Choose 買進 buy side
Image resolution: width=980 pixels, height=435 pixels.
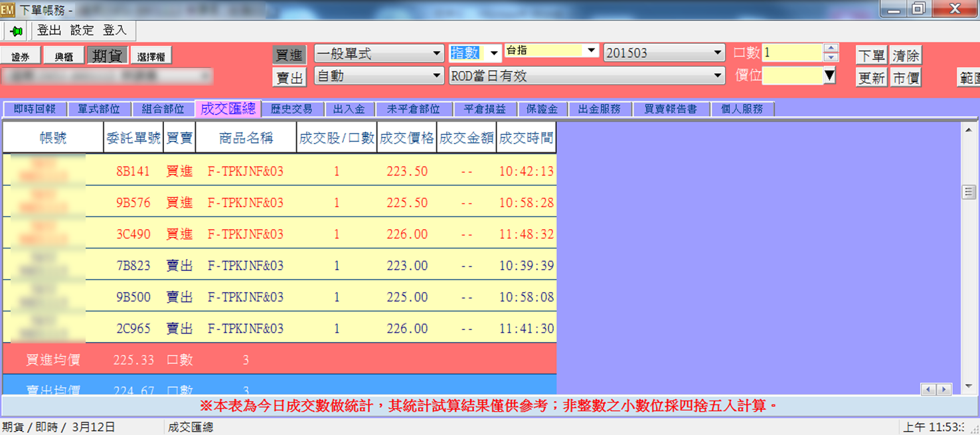pos(289,55)
